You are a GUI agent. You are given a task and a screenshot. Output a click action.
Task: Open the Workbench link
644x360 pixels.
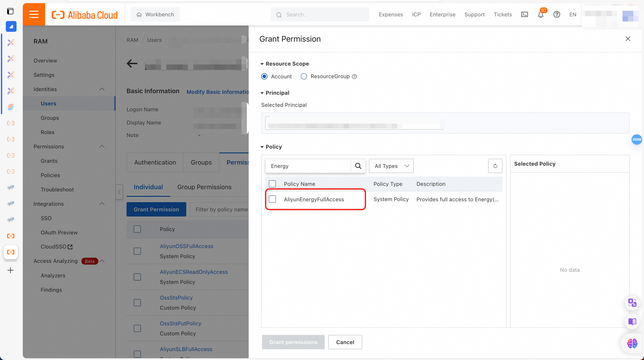[155, 14]
